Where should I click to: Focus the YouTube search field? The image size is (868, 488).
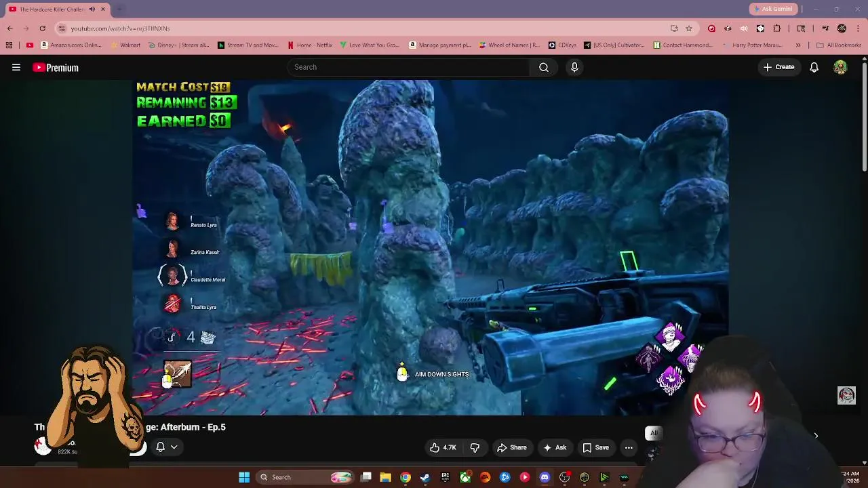(410, 67)
